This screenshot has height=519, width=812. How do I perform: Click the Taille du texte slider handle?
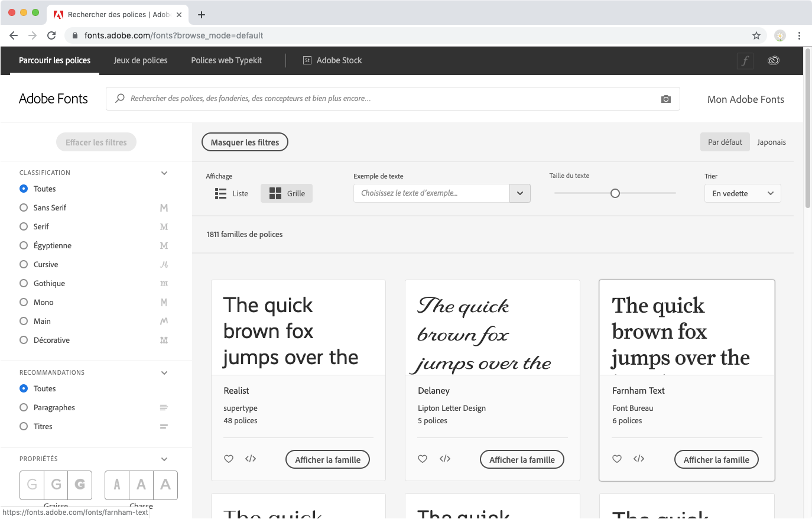615,193
